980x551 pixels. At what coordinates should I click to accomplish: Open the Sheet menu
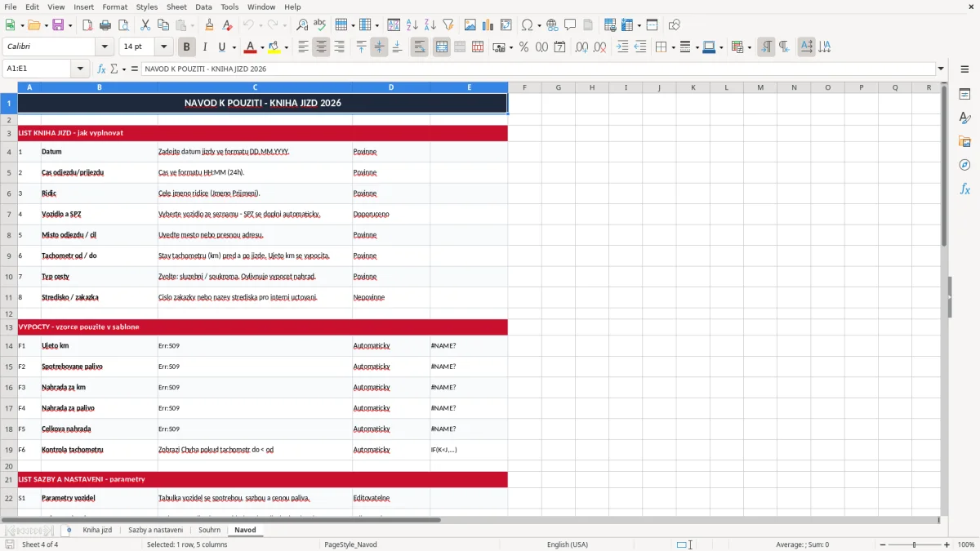pyautogui.click(x=176, y=7)
